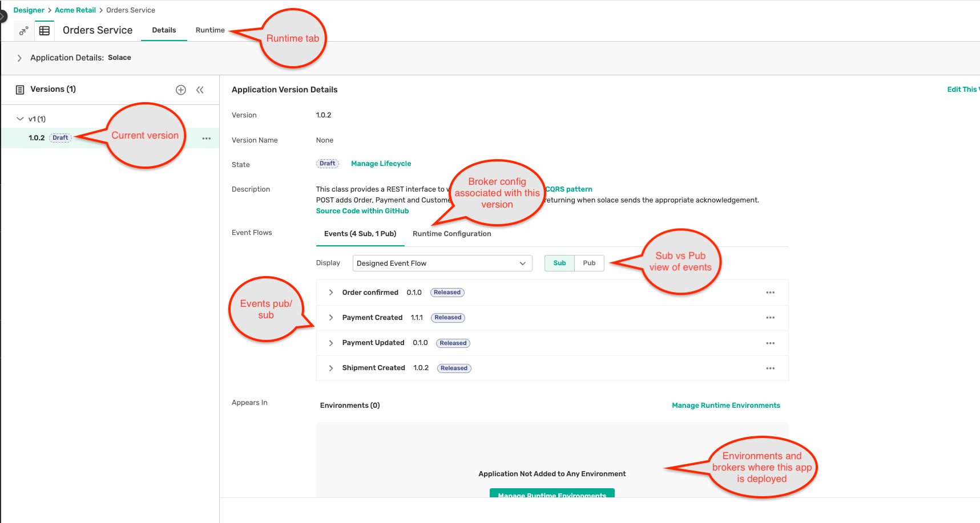
Task: Click the Versions panel list icon
Action: (x=20, y=89)
